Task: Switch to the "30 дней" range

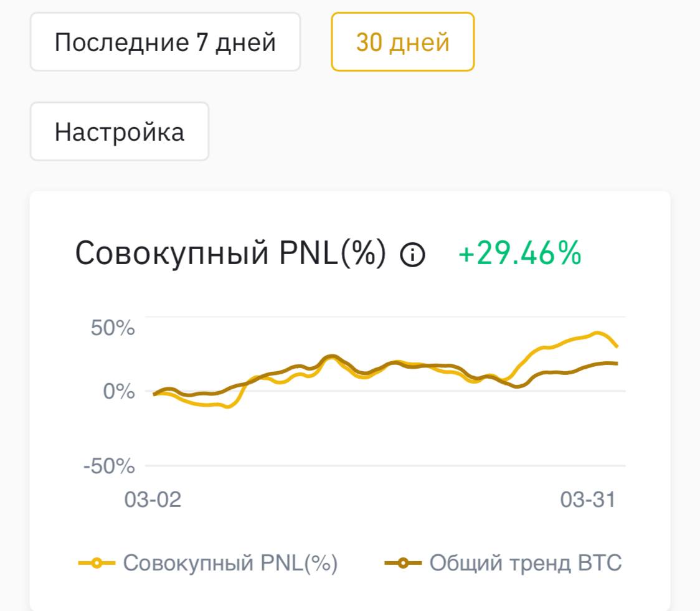Action: pos(402,42)
